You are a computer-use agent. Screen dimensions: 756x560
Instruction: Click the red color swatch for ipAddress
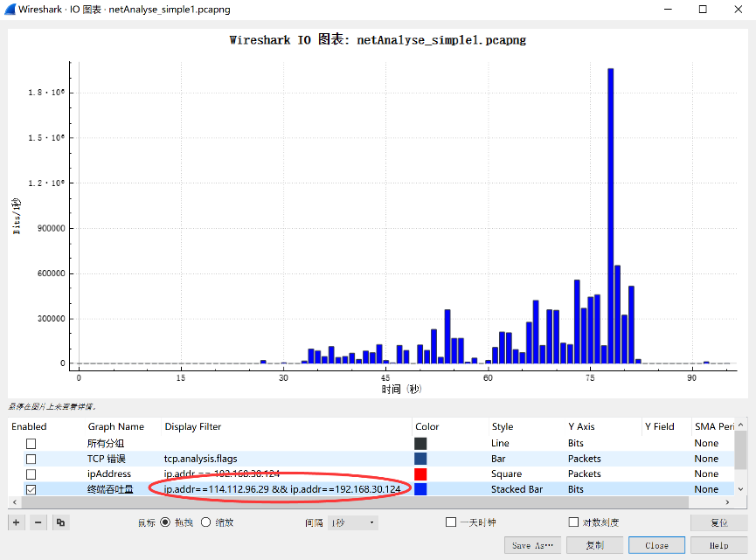click(x=420, y=474)
